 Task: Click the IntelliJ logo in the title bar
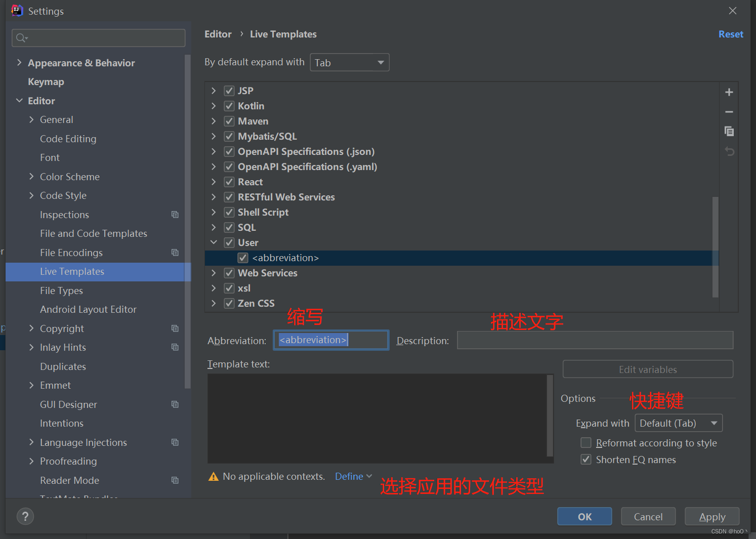(17, 11)
